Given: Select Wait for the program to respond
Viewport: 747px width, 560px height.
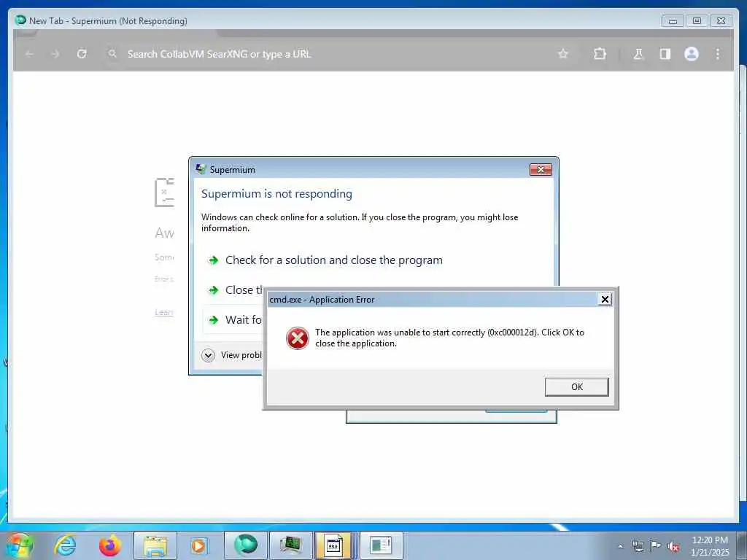Looking at the screenshot, I should click(233, 319).
